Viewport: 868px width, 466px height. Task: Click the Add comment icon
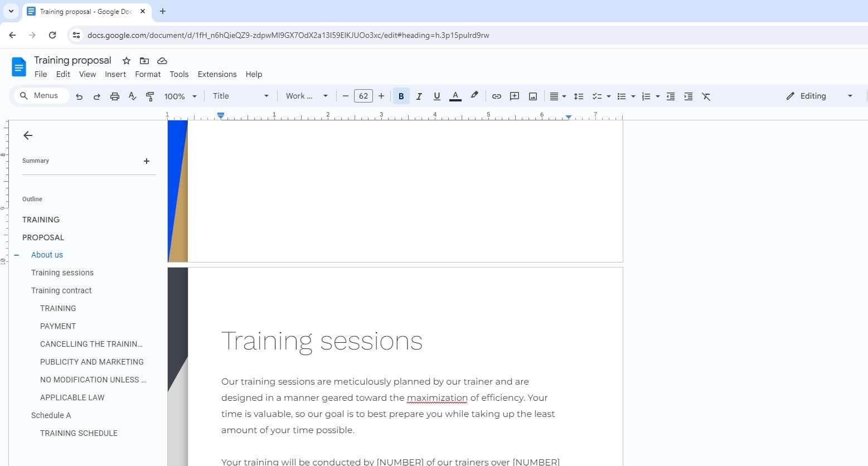515,96
